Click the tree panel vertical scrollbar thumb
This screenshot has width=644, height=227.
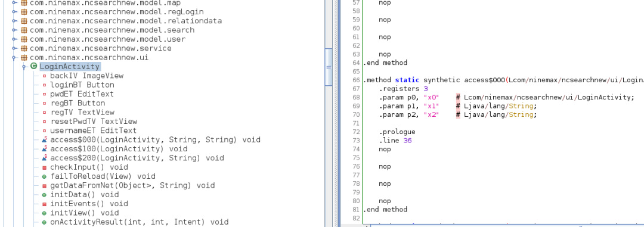pyautogui.click(x=329, y=67)
